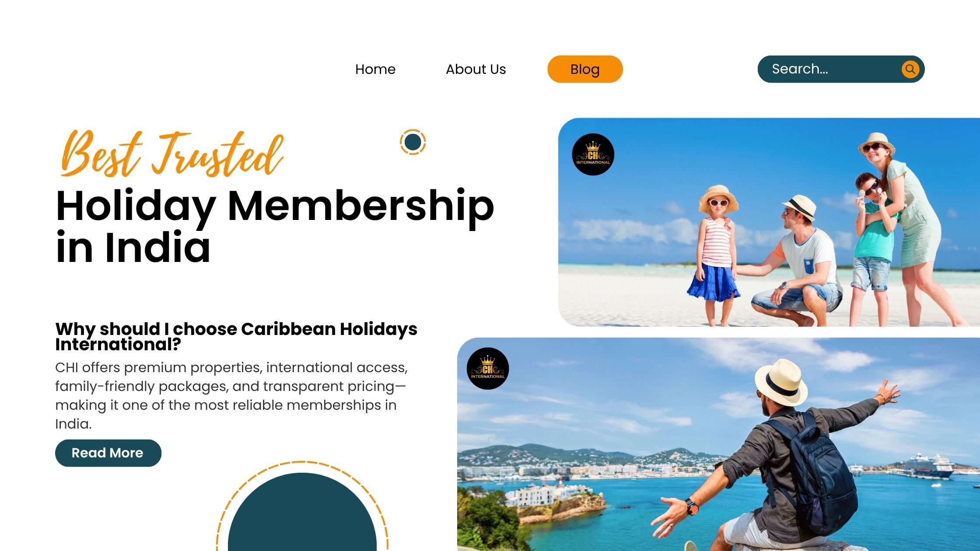Open the Home menu item
The height and width of the screenshot is (551, 980).
[x=375, y=69]
